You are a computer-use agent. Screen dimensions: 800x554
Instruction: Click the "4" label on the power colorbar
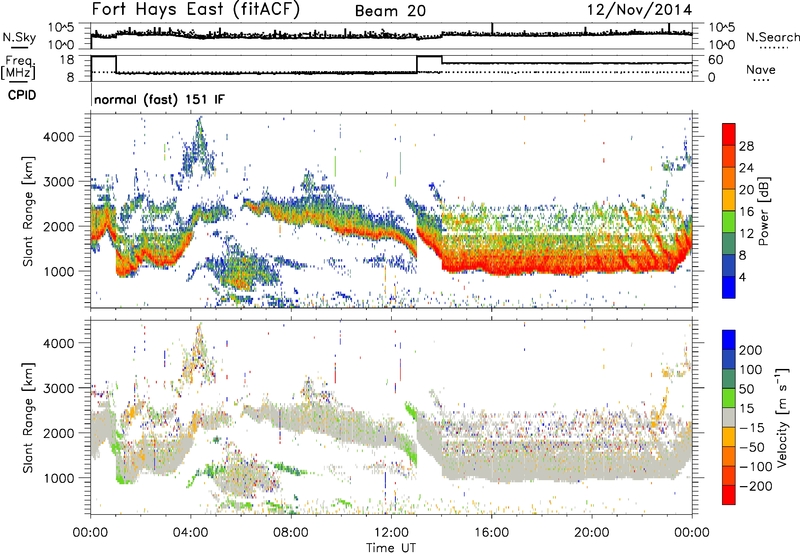[743, 277]
